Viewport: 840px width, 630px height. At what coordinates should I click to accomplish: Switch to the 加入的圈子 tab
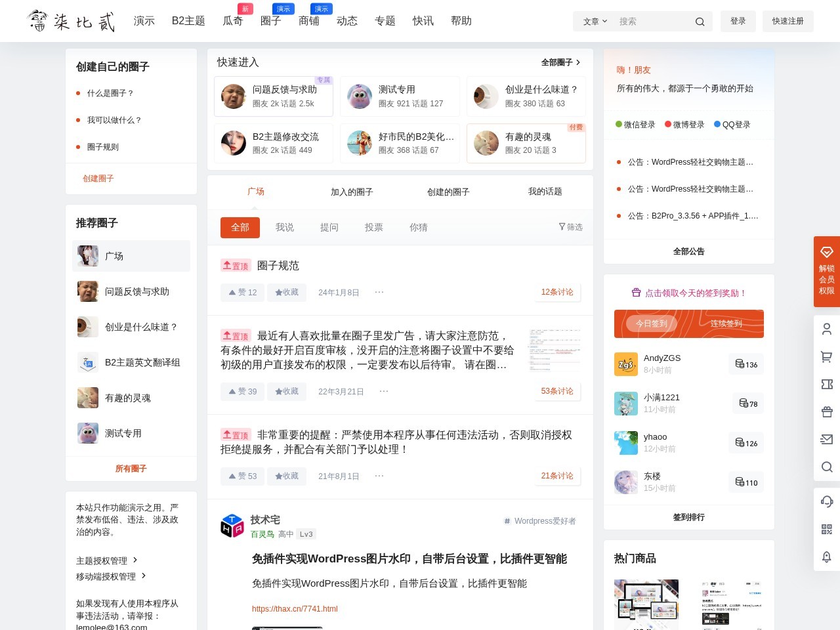pyautogui.click(x=352, y=192)
